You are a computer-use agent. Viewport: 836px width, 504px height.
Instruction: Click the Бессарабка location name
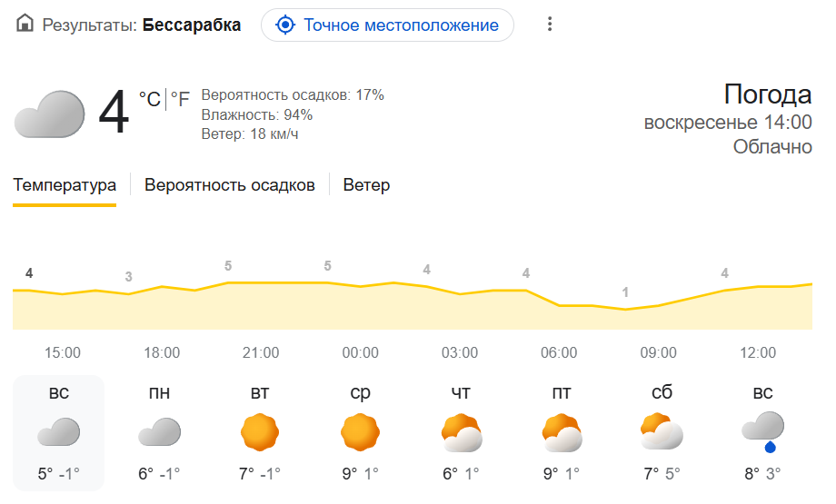[192, 25]
